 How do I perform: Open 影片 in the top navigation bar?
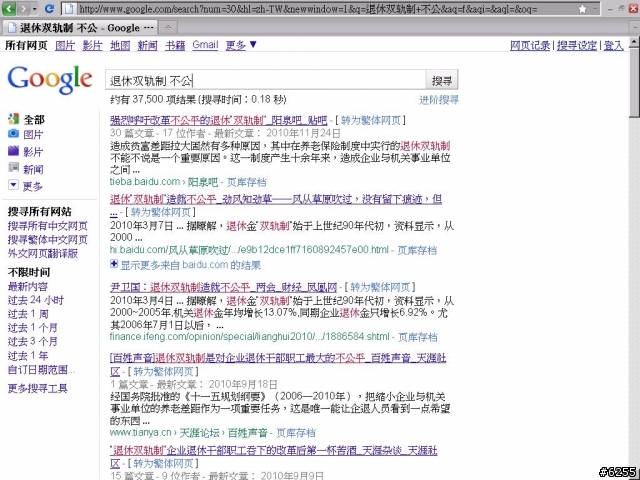pyautogui.click(x=92, y=45)
